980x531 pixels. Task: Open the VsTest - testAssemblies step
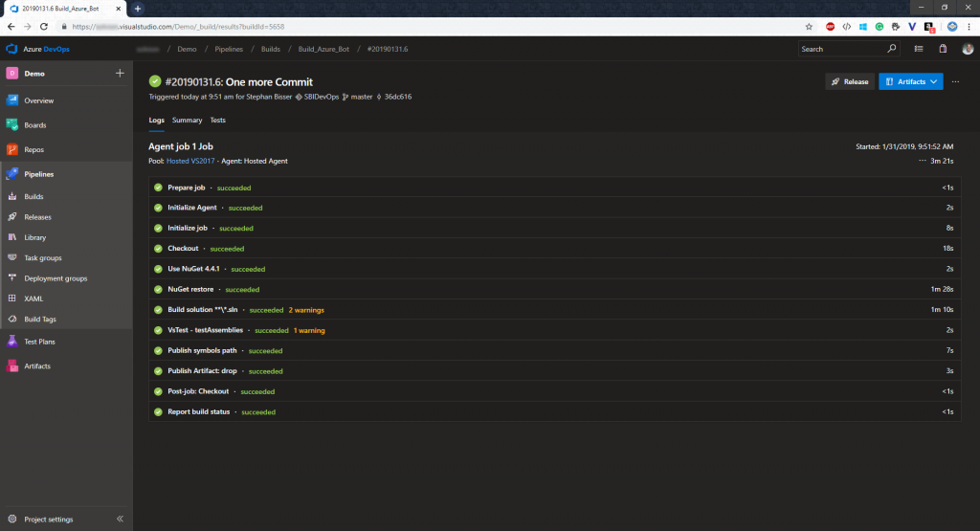[554, 330]
